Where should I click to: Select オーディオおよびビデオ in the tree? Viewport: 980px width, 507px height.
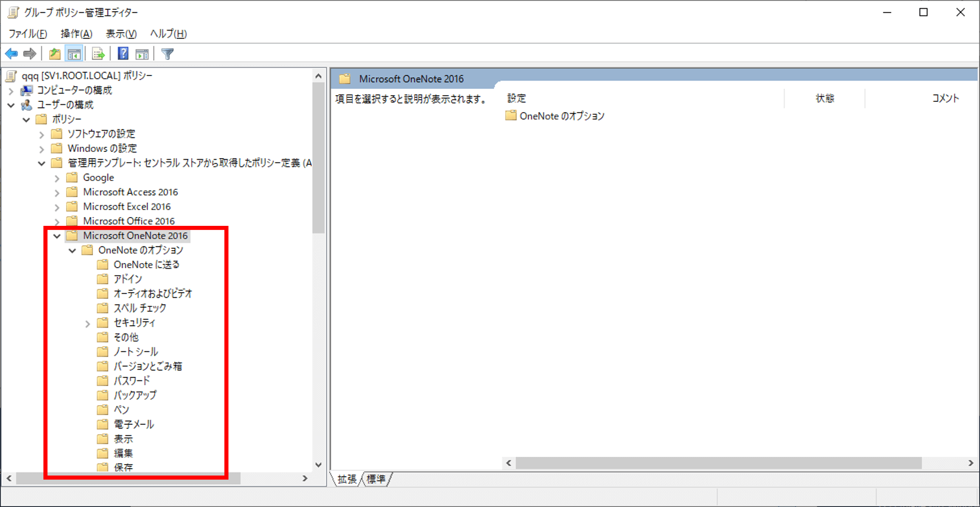click(x=153, y=294)
